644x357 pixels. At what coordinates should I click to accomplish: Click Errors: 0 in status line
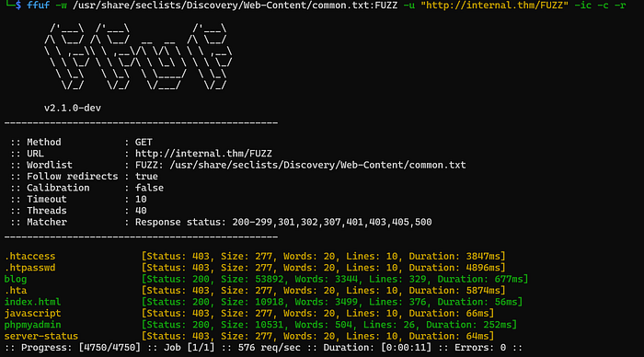click(x=480, y=348)
